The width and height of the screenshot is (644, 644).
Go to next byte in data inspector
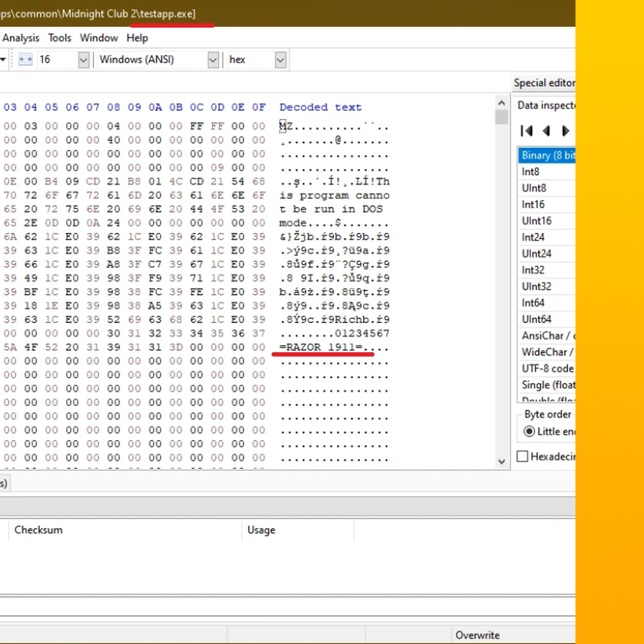[x=566, y=131]
